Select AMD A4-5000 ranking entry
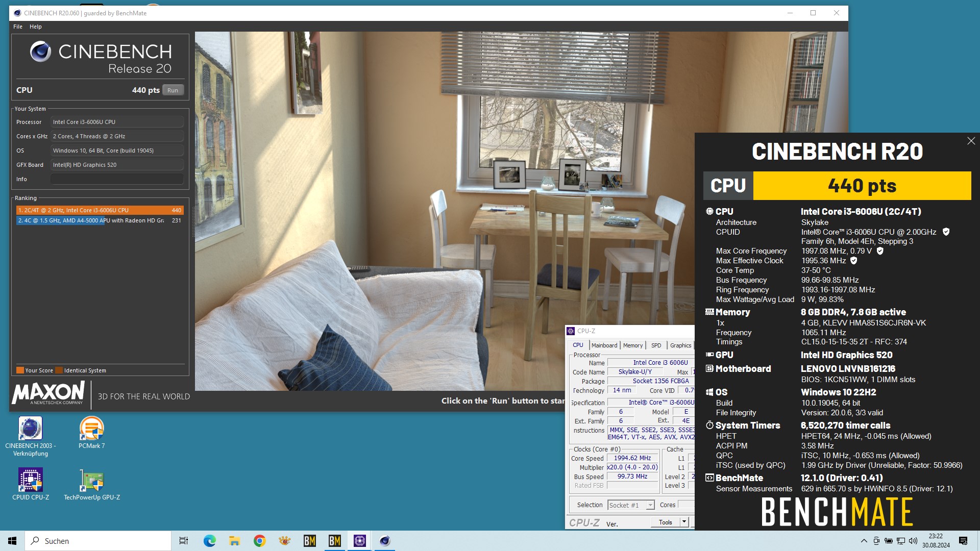The image size is (980, 551). pyautogui.click(x=100, y=220)
